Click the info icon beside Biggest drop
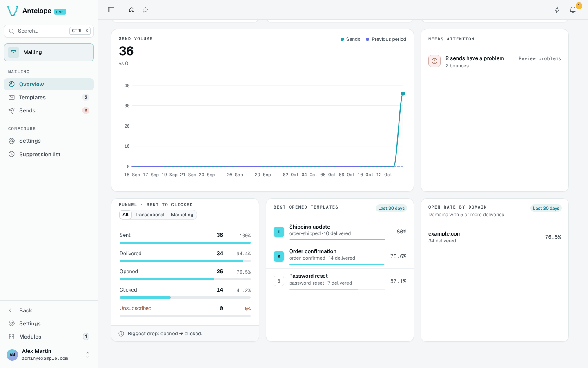Image resolution: width=588 pixels, height=368 pixels. [x=121, y=334]
